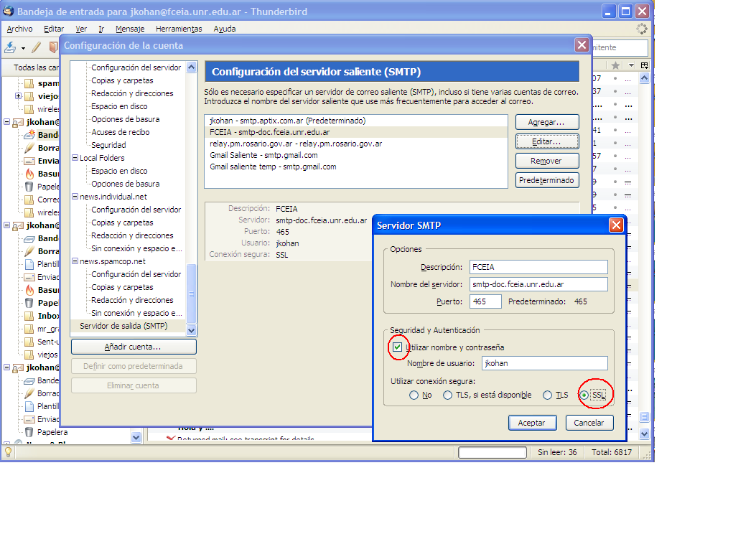
Task: Open the Ayuda menu
Action: coord(225,29)
